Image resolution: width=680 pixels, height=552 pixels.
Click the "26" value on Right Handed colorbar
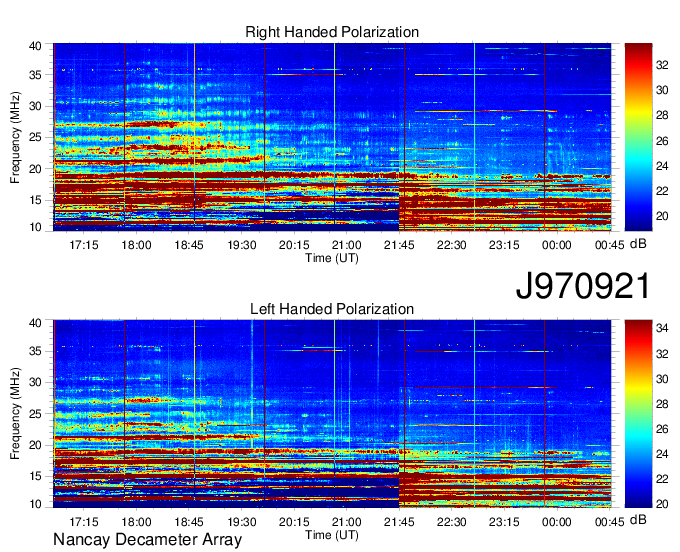[x=662, y=140]
